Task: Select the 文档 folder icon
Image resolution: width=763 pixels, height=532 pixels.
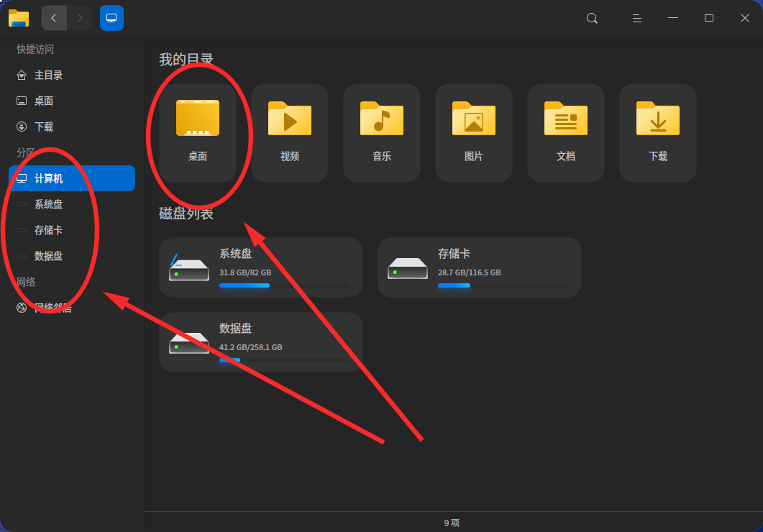Action: (x=565, y=118)
